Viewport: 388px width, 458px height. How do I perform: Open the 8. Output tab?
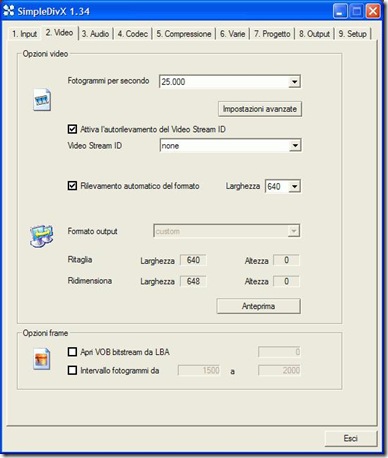(314, 34)
